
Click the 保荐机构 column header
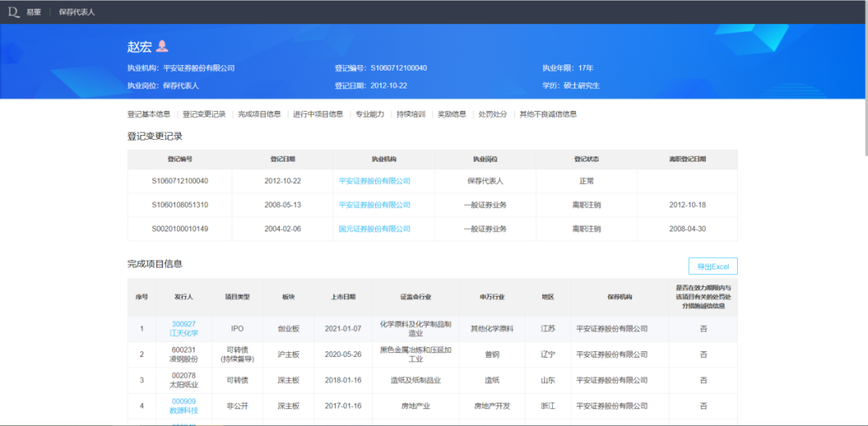point(620,297)
